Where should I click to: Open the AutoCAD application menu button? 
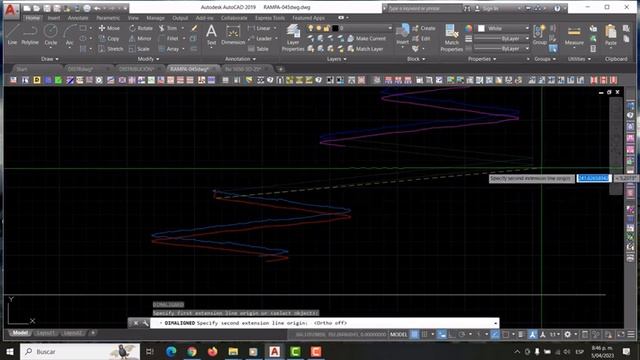(10, 10)
